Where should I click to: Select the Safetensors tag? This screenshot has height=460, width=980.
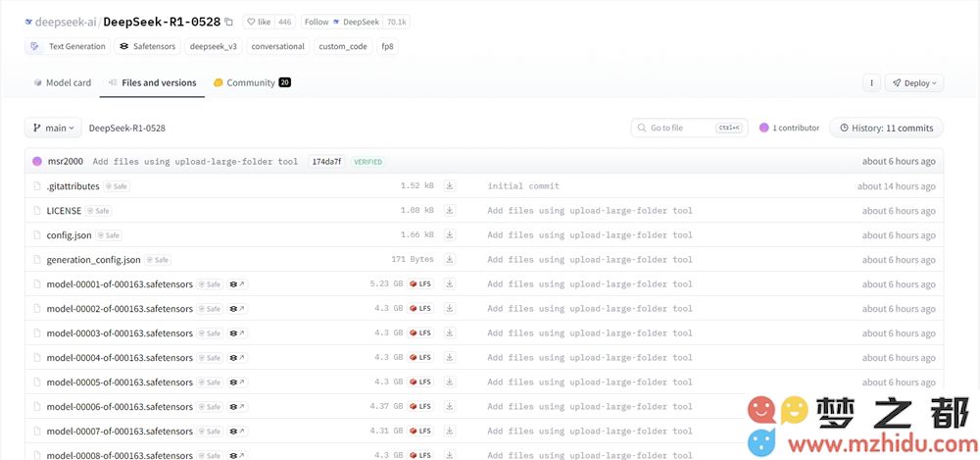(148, 46)
